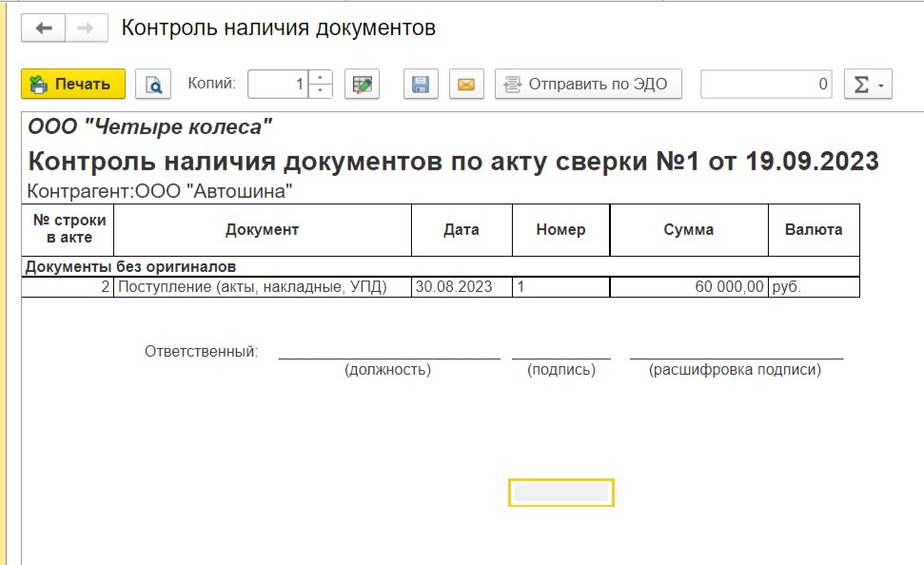This screenshot has height=565, width=924.
Task: Select the amount cell 60 000,00
Action: coord(688,287)
